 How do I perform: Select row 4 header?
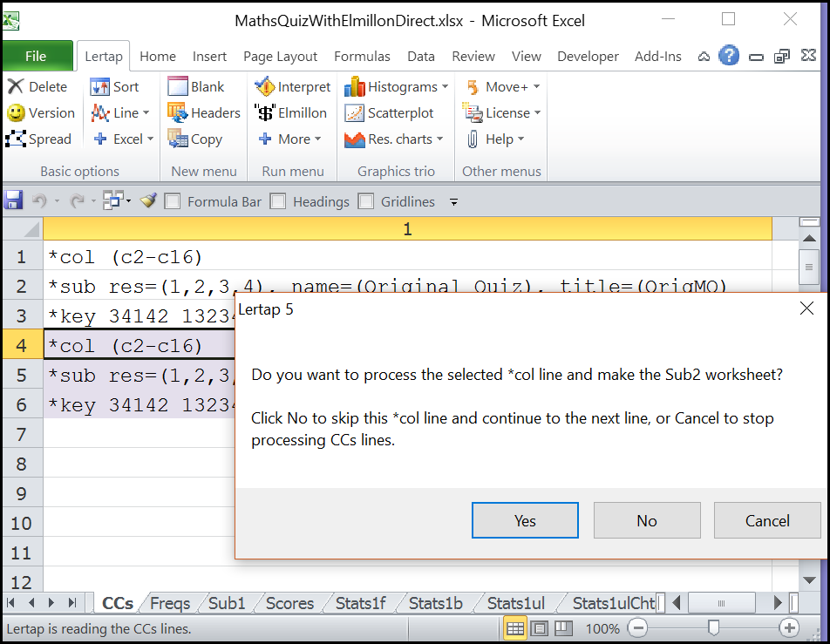22,345
